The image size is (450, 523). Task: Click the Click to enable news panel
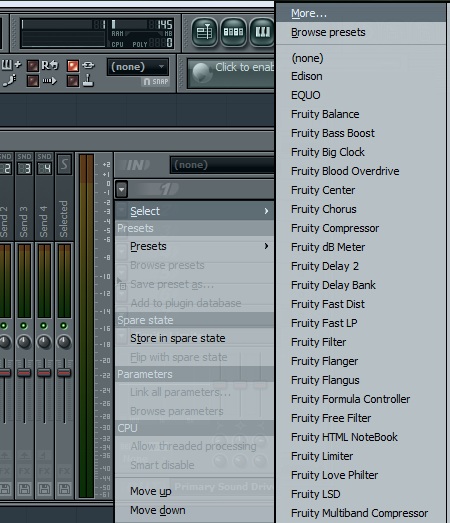coord(231,73)
